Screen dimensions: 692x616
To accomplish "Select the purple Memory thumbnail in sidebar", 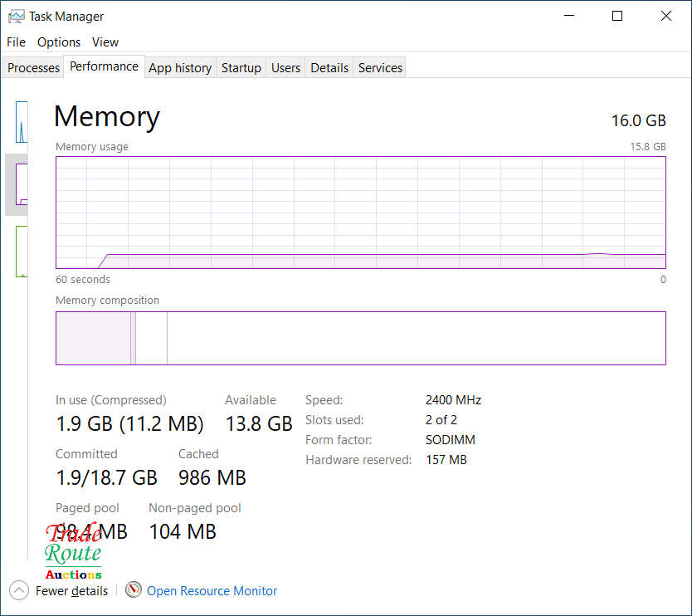I will coord(22,184).
